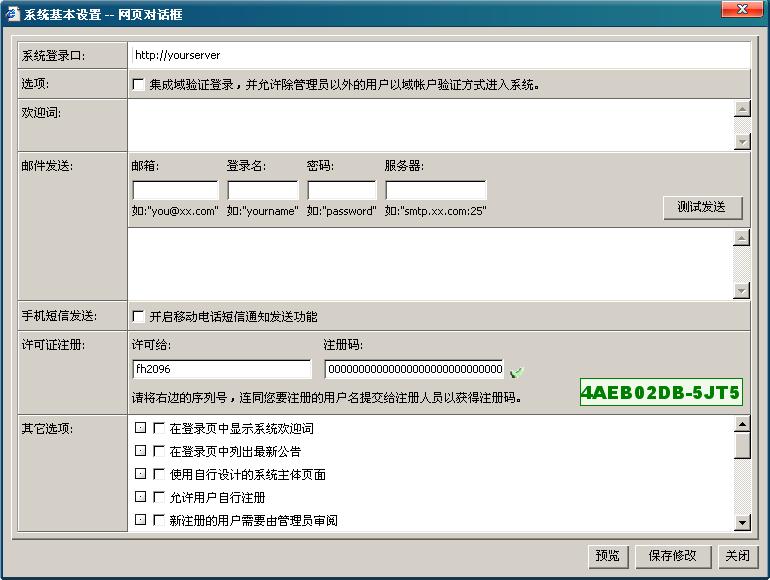
Task: Click the small square icon beside 在登录页中显示系统欢迎词
Action: [x=140, y=428]
